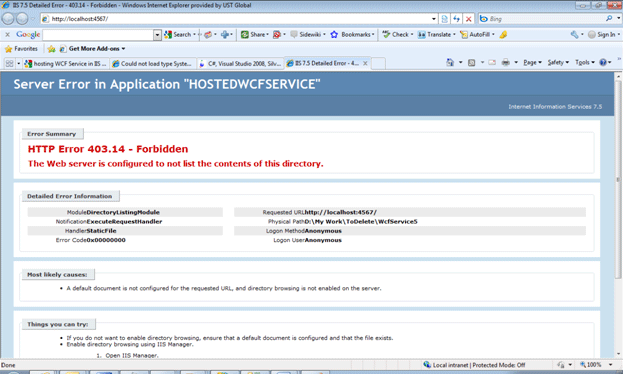Expand the Google search box suggestions dropdown
The height and width of the screenshot is (374, 623).
[x=157, y=35]
